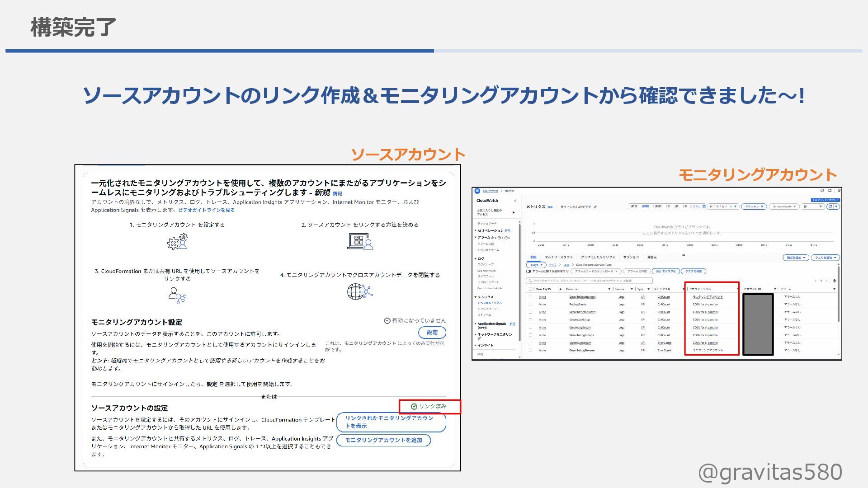
Task: Click the モニタリングアカウントを追加 button
Action: pyautogui.click(x=383, y=440)
